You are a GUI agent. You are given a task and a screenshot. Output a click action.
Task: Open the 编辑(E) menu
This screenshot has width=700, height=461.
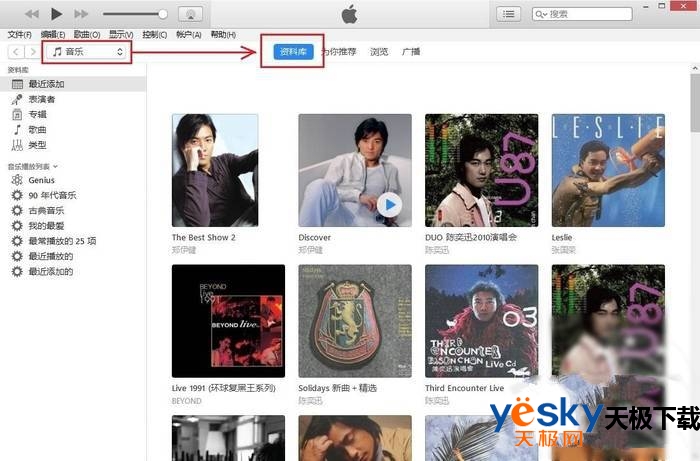point(53,34)
